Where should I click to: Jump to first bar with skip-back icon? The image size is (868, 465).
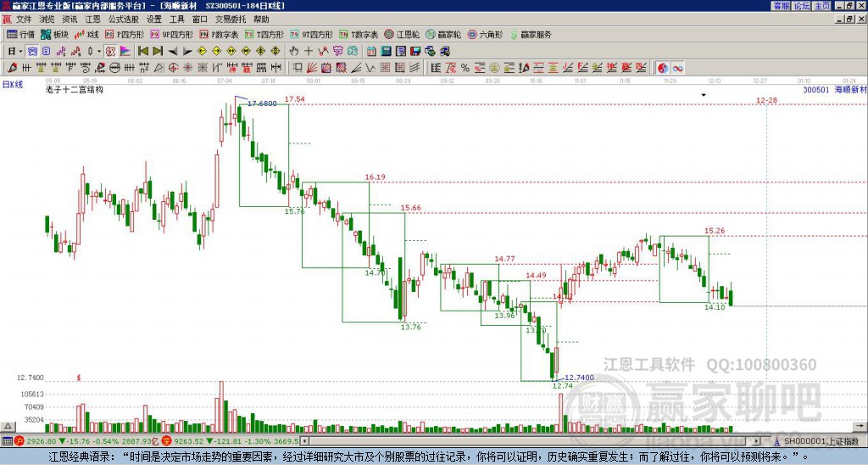click(x=142, y=52)
